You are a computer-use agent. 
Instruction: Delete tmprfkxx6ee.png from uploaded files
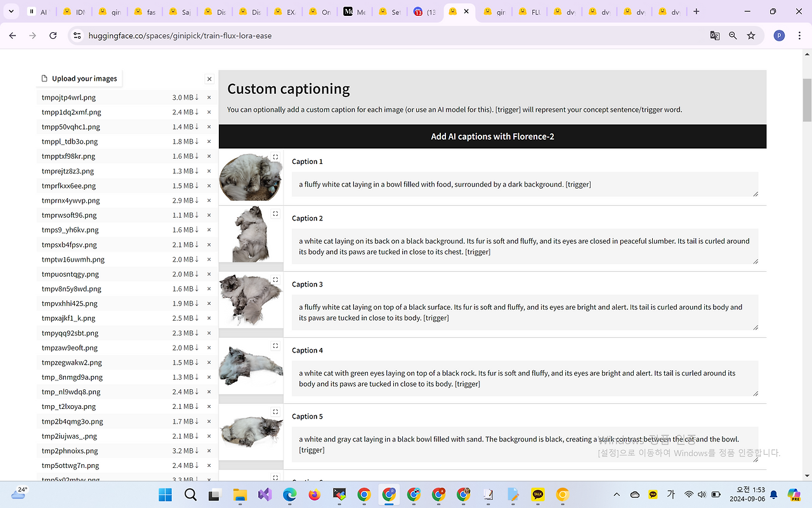point(209,186)
